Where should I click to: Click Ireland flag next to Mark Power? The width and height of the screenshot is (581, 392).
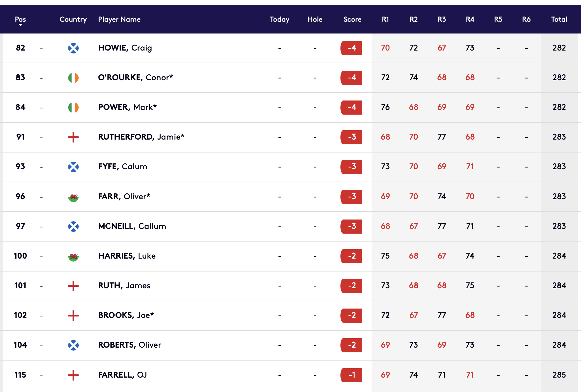pos(73,107)
